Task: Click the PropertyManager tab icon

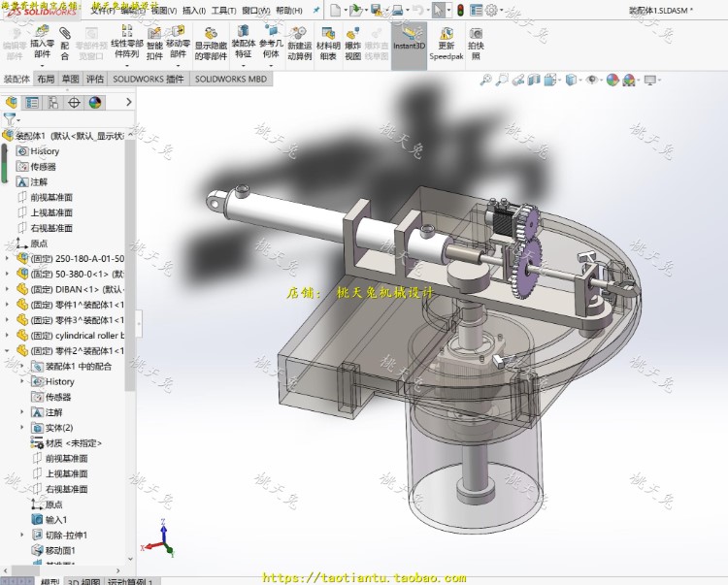Action: point(32,103)
